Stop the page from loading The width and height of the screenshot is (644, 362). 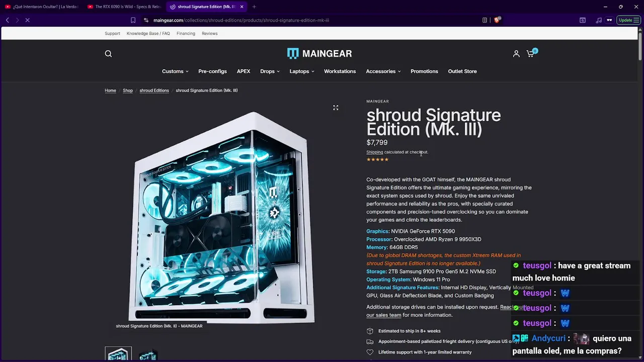pyautogui.click(x=28, y=20)
